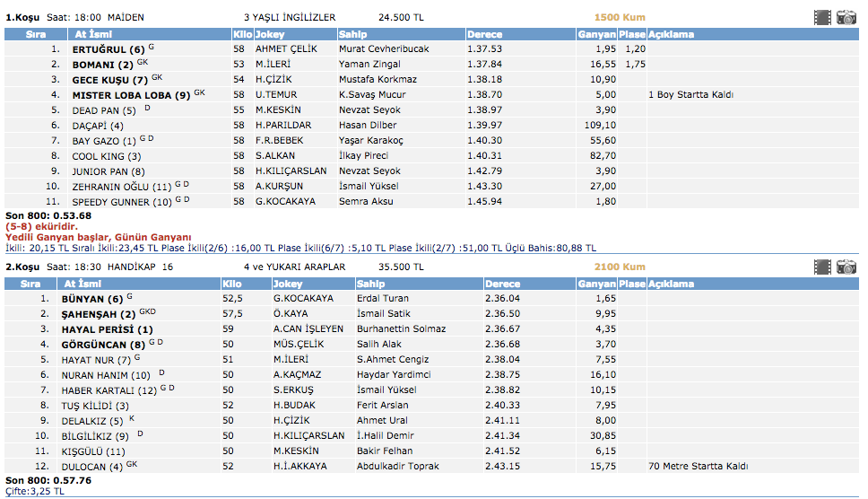Select jockey A.CAN İŞLEYEN

coord(308,329)
